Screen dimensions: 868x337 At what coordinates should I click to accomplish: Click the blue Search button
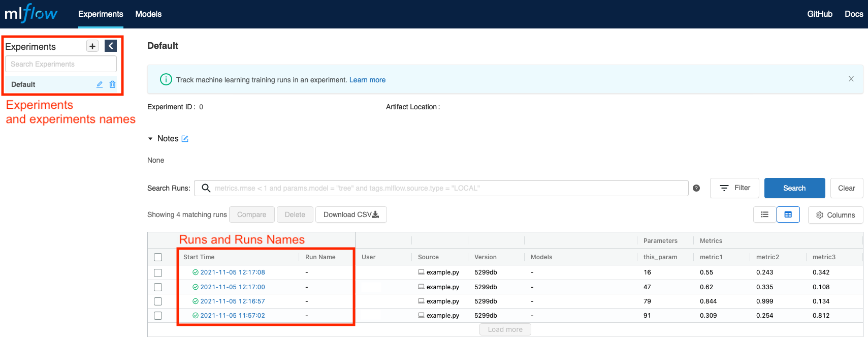point(794,188)
